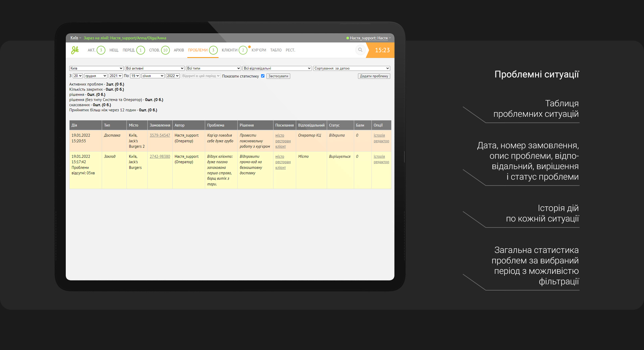
Task: Switch to the СПОВ. tab
Action: pyautogui.click(x=154, y=50)
